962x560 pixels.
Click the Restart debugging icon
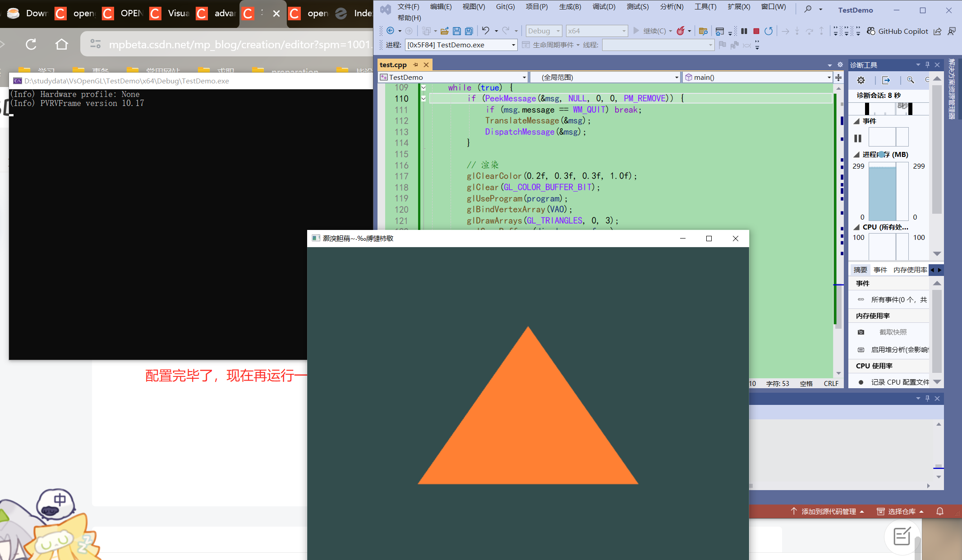(x=769, y=31)
